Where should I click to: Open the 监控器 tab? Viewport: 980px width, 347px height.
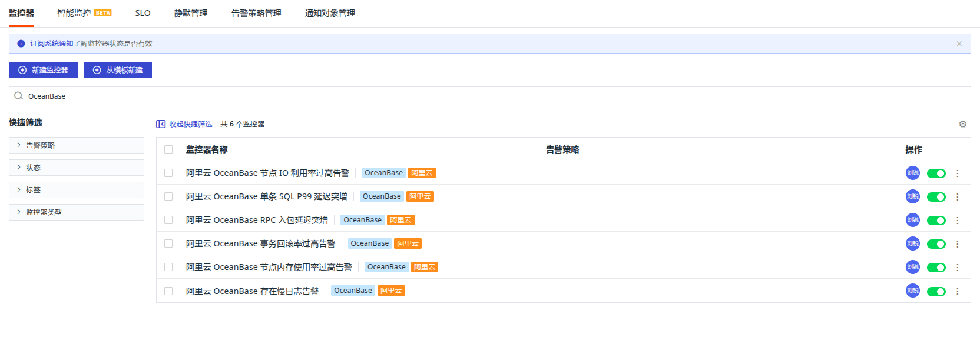pos(21,13)
